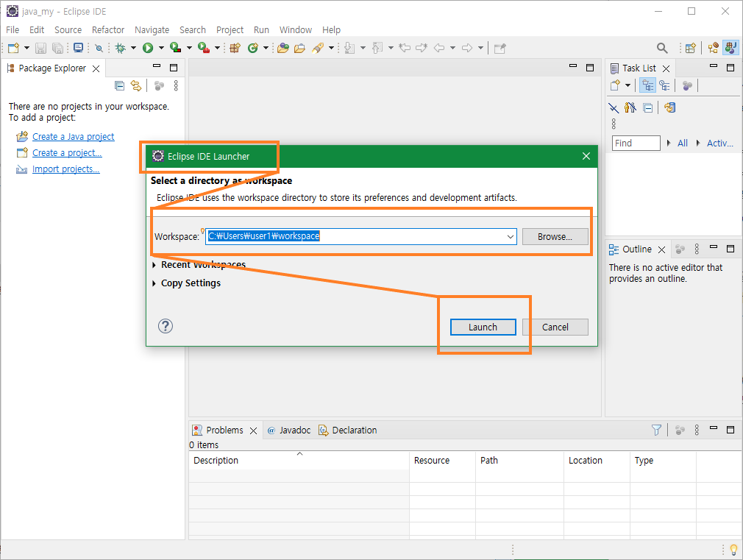Click Collapse All in Package Explorer
The image size is (743, 560).
120,86
